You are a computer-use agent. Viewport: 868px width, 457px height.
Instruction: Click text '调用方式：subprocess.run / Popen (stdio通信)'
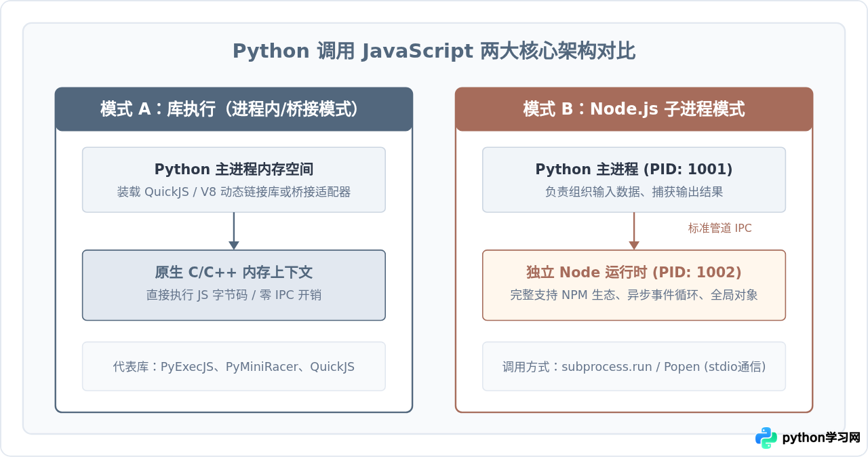(x=634, y=367)
